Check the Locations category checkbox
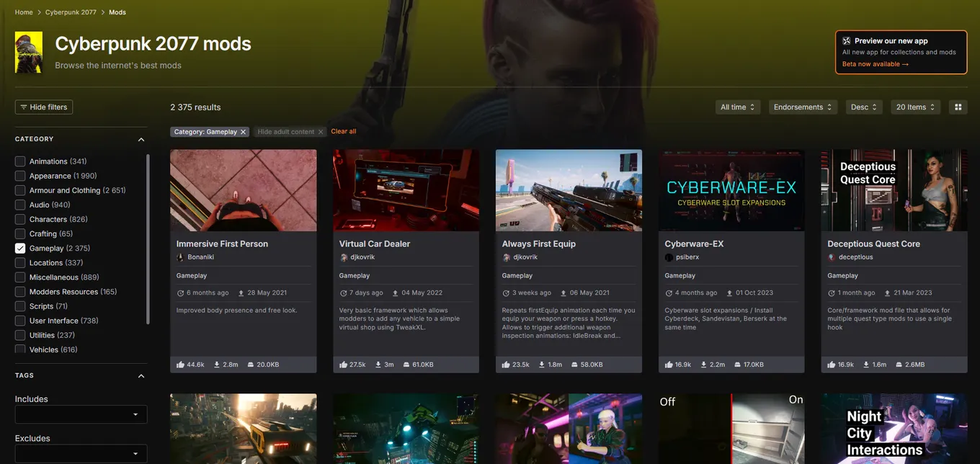Viewport: 980px width, 464px height. [20, 263]
